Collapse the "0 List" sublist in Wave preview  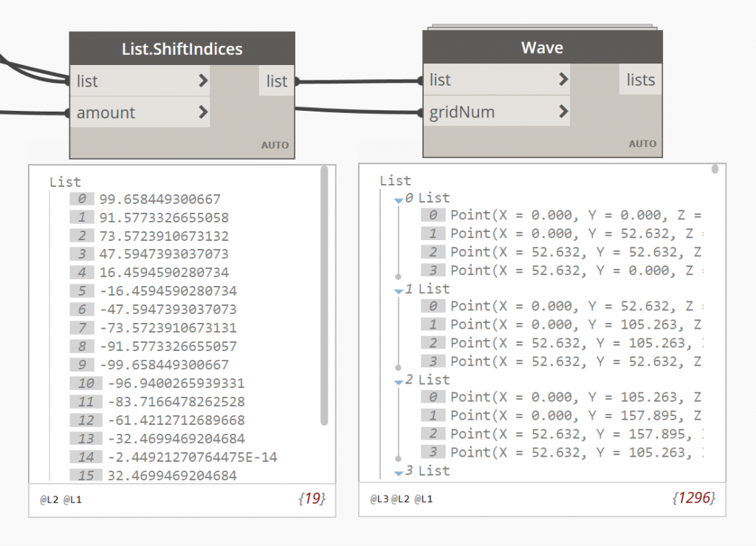point(399,199)
